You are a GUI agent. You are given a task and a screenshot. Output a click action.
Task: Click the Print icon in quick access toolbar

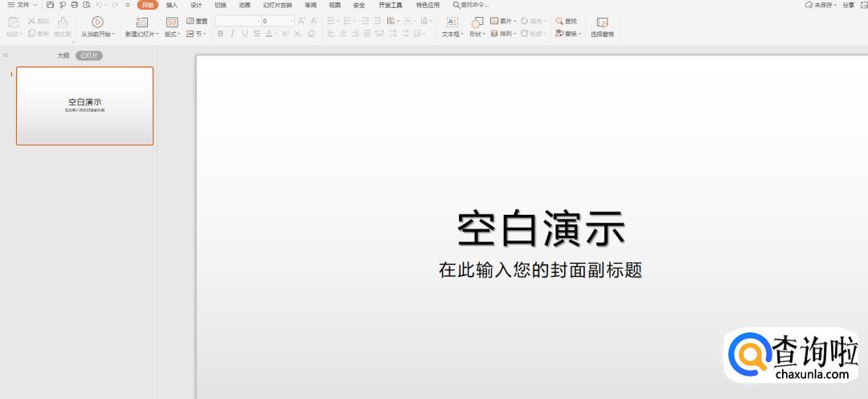click(x=74, y=5)
